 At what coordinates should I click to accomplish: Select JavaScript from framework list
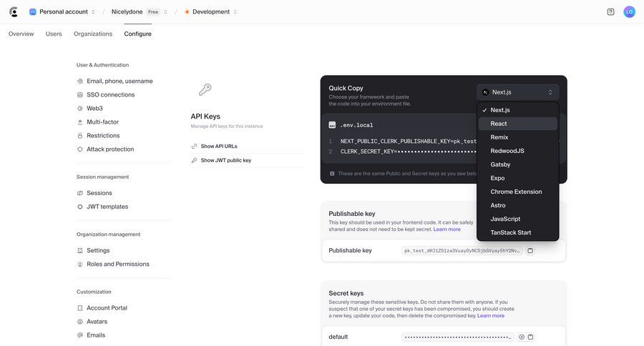pos(517,219)
